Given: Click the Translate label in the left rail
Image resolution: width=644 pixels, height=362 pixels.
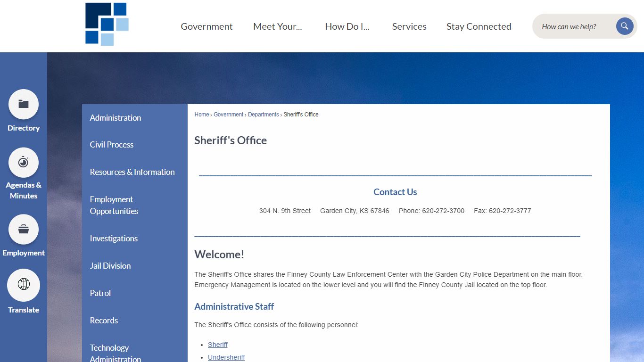Looking at the screenshot, I should [x=24, y=310].
